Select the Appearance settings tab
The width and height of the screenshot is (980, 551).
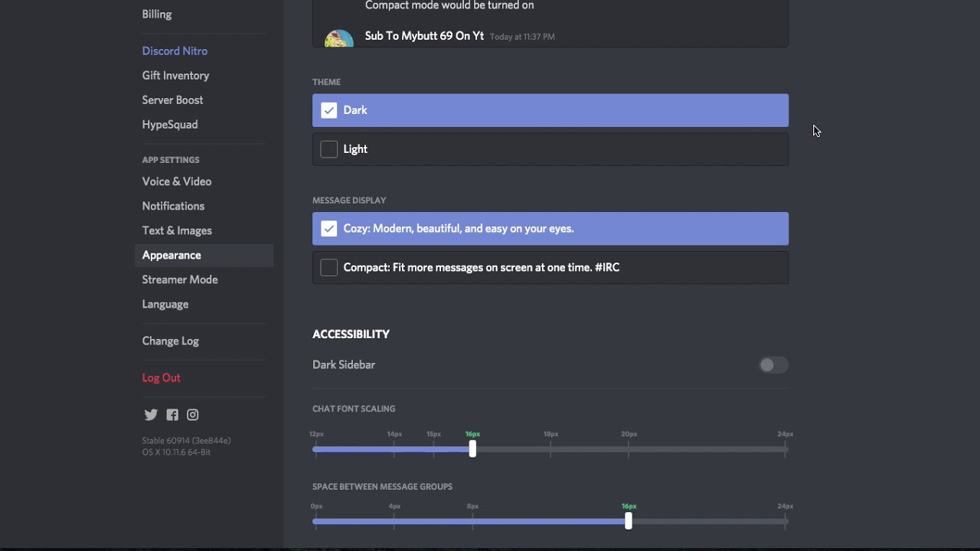coord(204,255)
